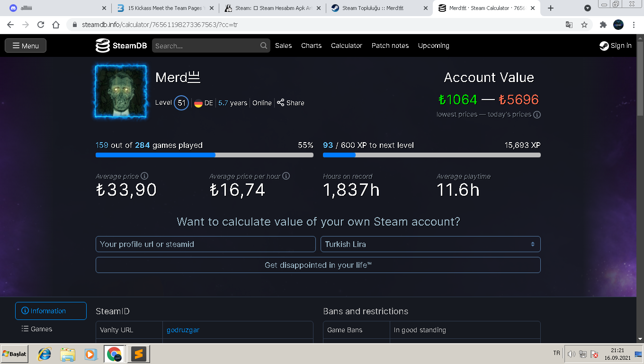This screenshot has height=364, width=644.
Task: Close the 'Steam Topluluğu :: Merd' tab
Action: 426,8
